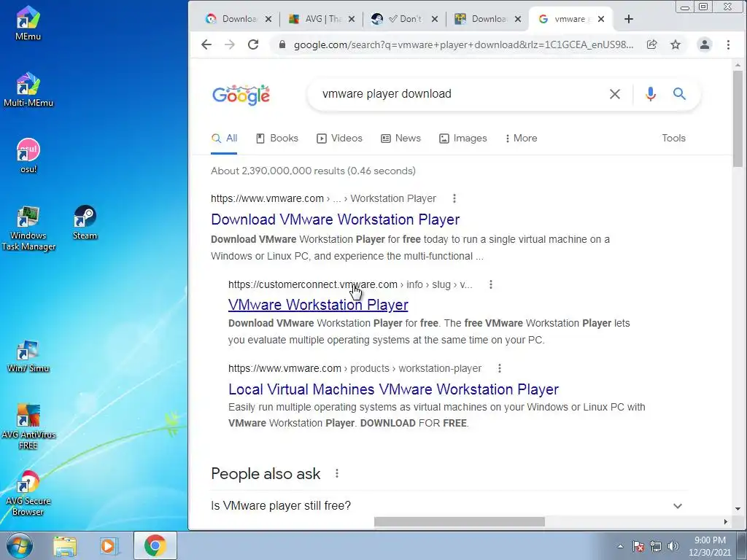Click Chrome's forward arrow
This screenshot has height=560, width=747.
tap(230, 44)
